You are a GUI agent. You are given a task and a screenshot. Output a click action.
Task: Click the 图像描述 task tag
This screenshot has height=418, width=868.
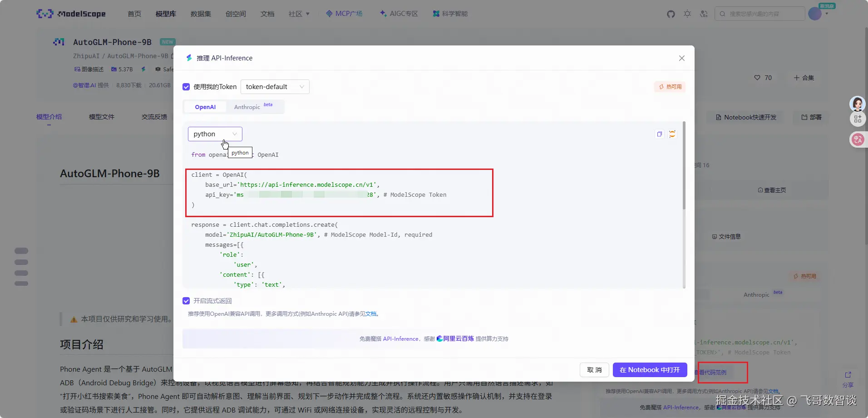click(x=89, y=69)
